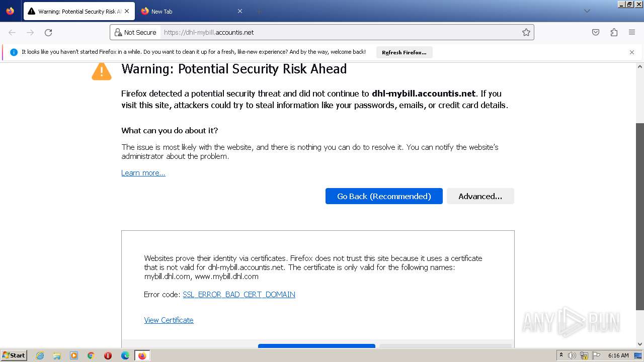Viewport: 644px width, 362px height.
Task: Click Go Back (Recommended) button
Action: coord(384,196)
